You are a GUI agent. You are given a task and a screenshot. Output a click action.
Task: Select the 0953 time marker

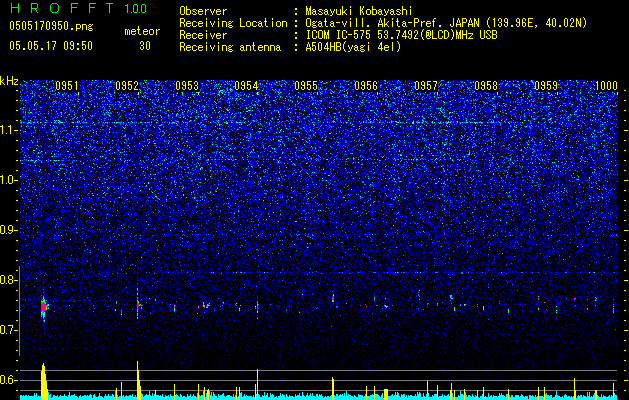(x=187, y=86)
